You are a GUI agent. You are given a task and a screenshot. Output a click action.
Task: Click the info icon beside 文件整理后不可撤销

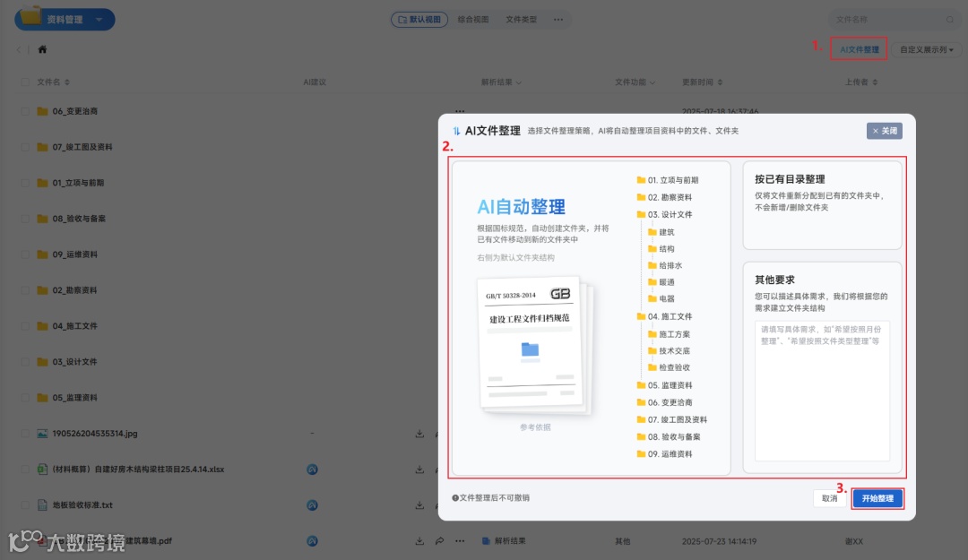coord(455,497)
